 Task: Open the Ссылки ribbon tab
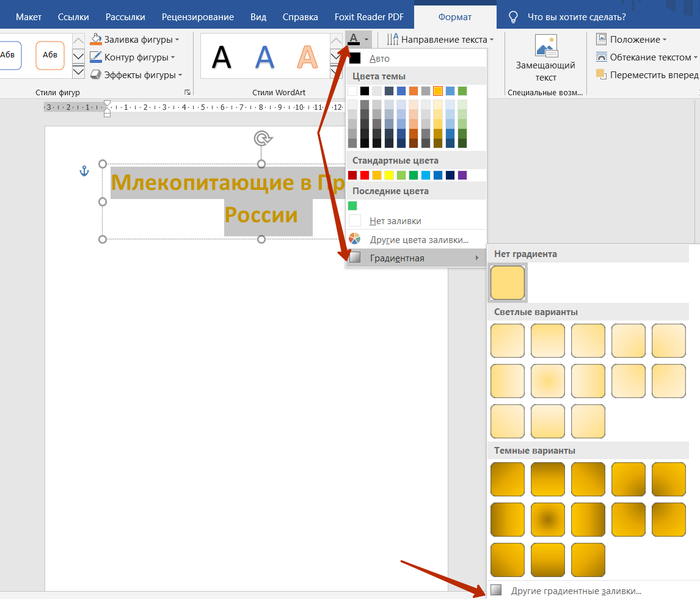pyautogui.click(x=73, y=17)
